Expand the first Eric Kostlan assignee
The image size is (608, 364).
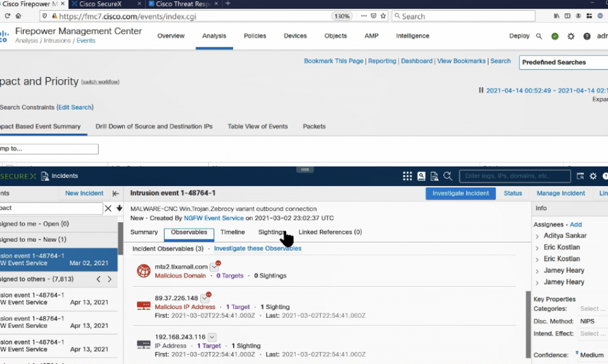(537, 248)
